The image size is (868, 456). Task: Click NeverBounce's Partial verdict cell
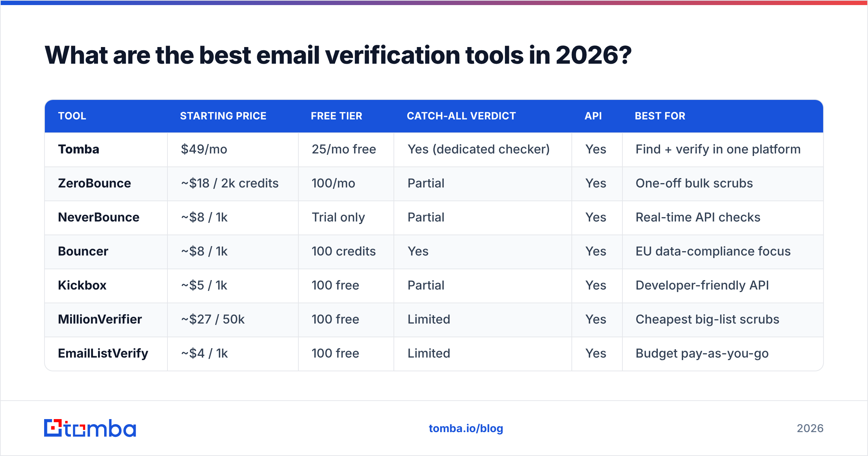tap(483, 218)
